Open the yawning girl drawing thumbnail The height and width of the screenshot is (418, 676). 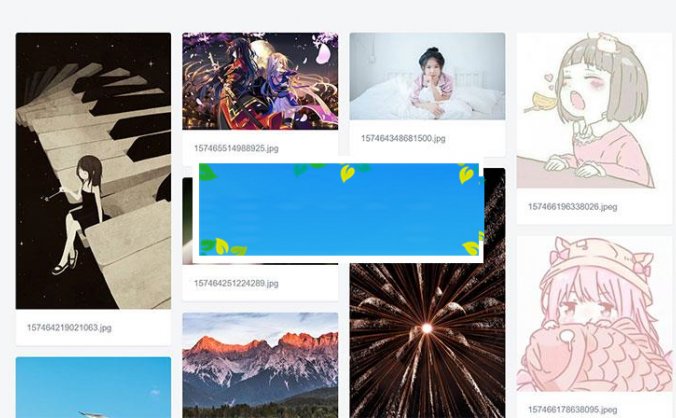[594, 110]
